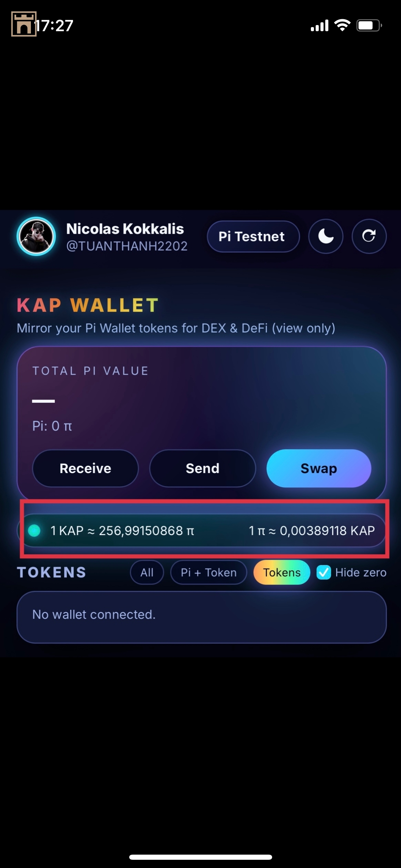Tap the green KAP rate indicator dot
This screenshot has width=401, height=868.
point(34,531)
